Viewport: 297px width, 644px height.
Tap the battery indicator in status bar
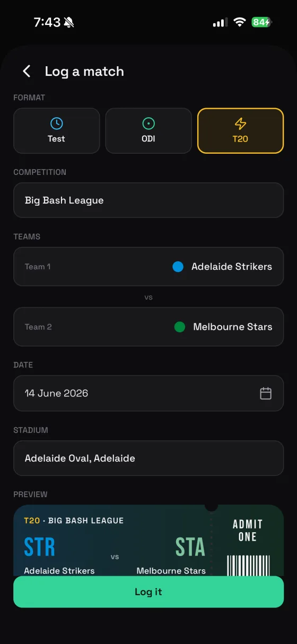[261, 22]
